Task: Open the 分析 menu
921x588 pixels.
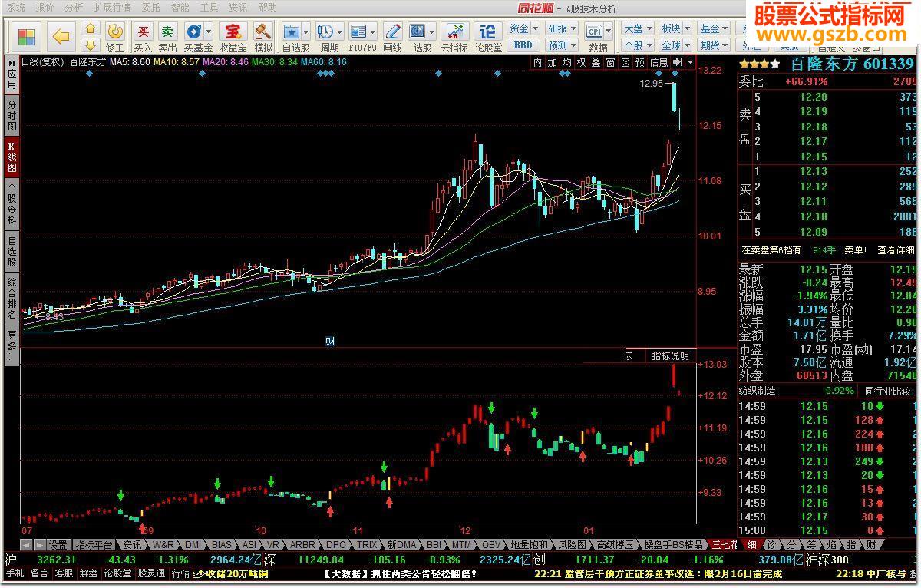Action: (74, 8)
